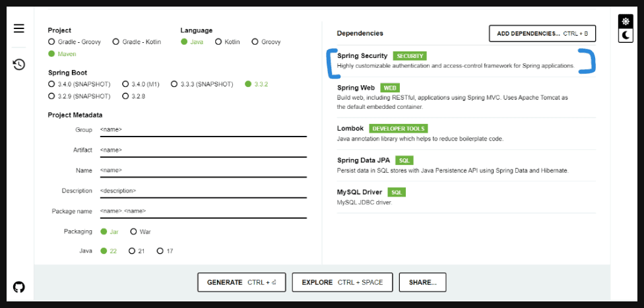Choose Spring Boot 3.3.3 (SNAPSHOT)

[202, 84]
